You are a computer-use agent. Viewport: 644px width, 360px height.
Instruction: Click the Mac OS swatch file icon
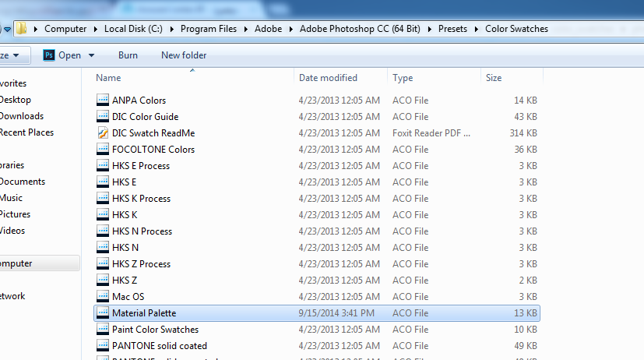click(103, 297)
